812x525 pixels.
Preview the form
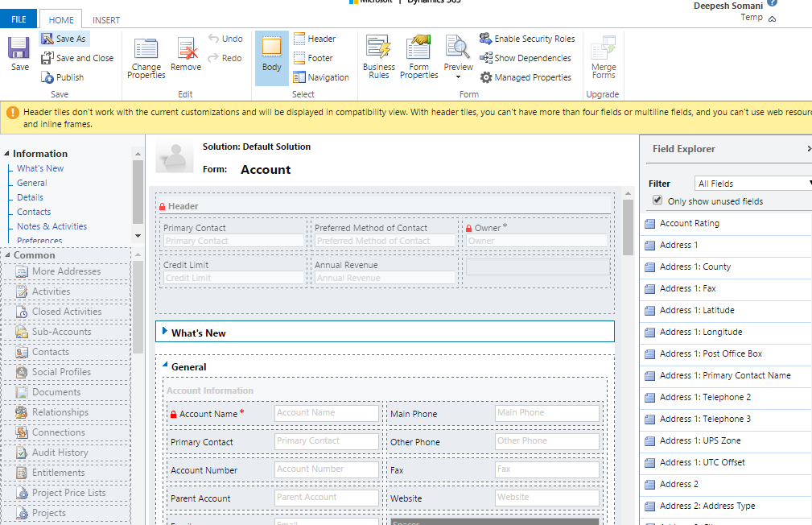tap(458, 53)
